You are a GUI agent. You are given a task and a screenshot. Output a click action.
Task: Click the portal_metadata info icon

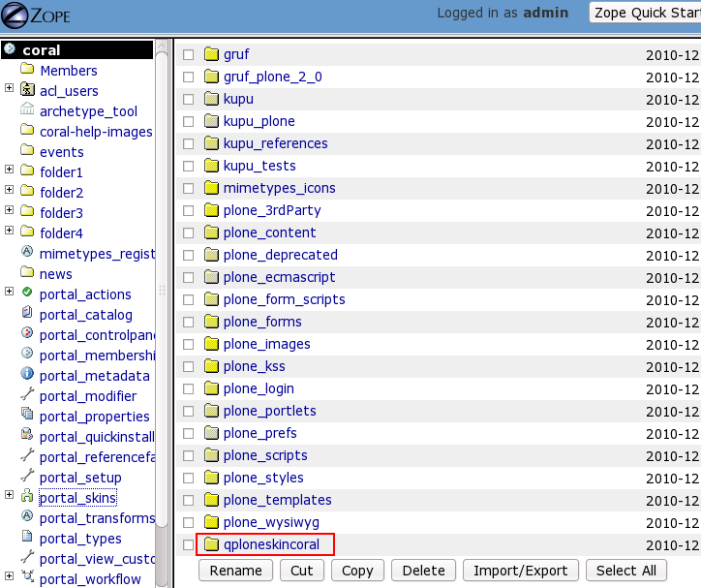pyautogui.click(x=27, y=373)
